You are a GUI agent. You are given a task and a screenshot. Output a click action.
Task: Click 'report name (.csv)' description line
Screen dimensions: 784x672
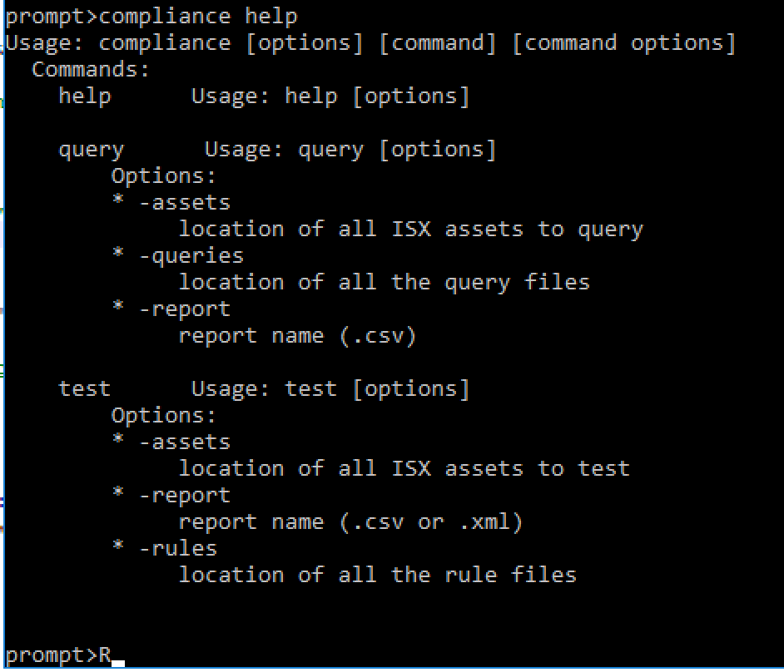click(x=297, y=335)
